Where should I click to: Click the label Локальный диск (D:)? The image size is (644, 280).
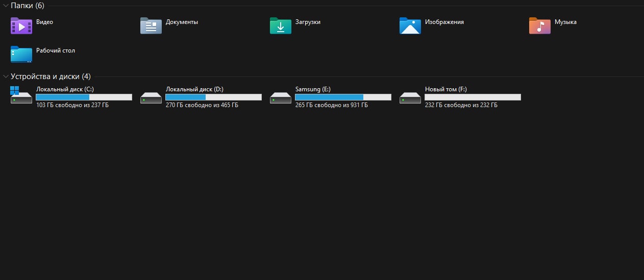coord(194,89)
